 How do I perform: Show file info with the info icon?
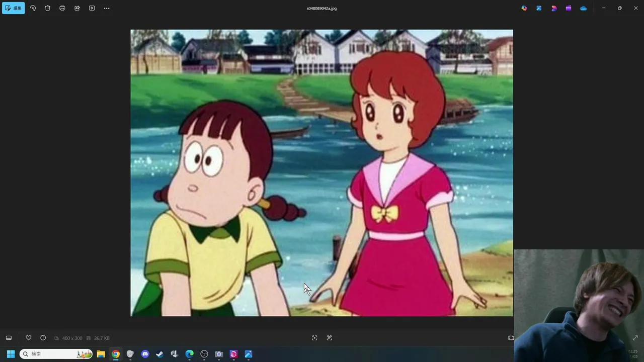[43, 338]
